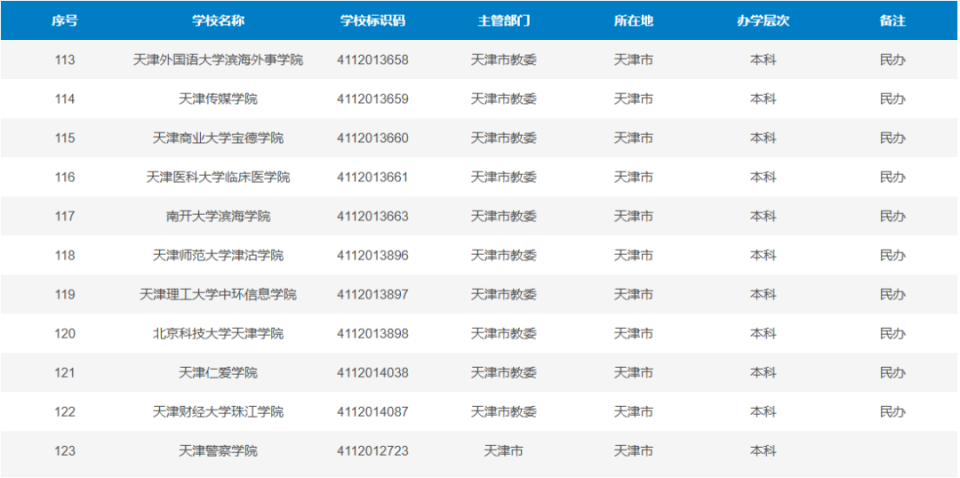Click school code 4112012723
960x478 pixels.
click(x=372, y=452)
